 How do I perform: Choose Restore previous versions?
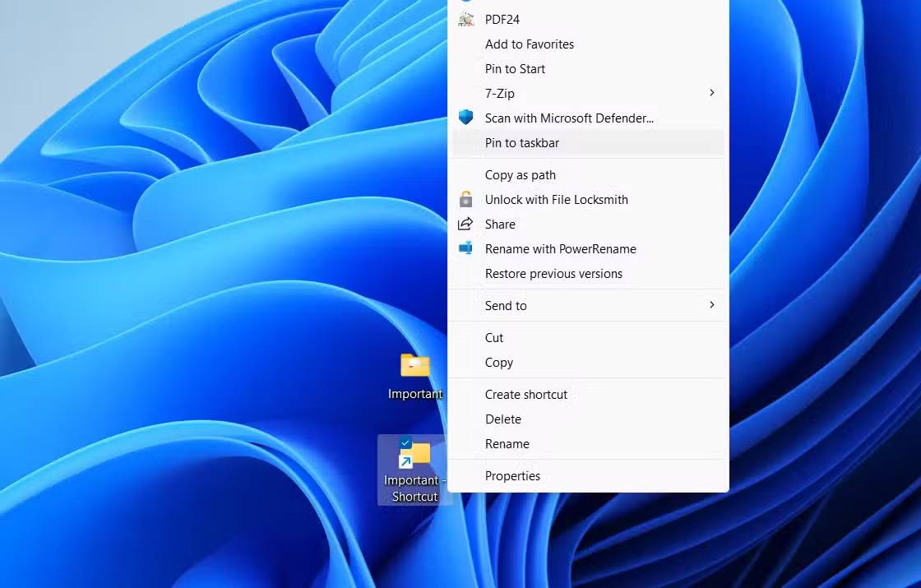click(x=553, y=273)
